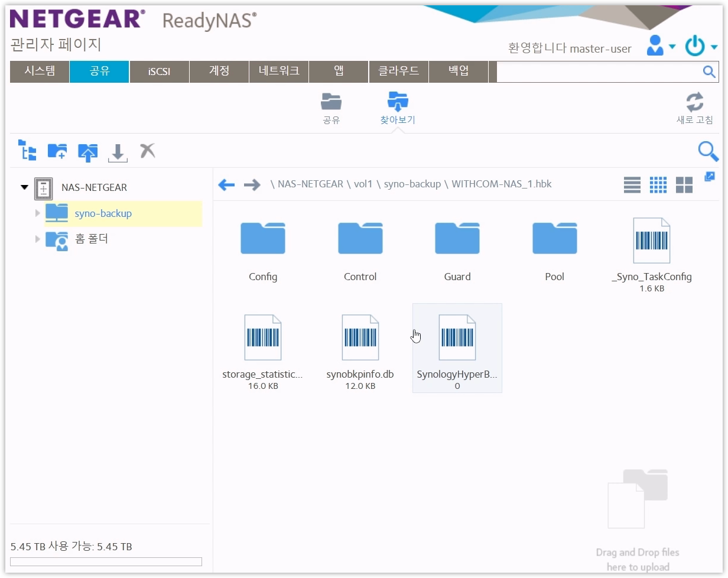Open vol1 from the breadcrumb path
The width and height of the screenshot is (728, 578).
pos(364,184)
